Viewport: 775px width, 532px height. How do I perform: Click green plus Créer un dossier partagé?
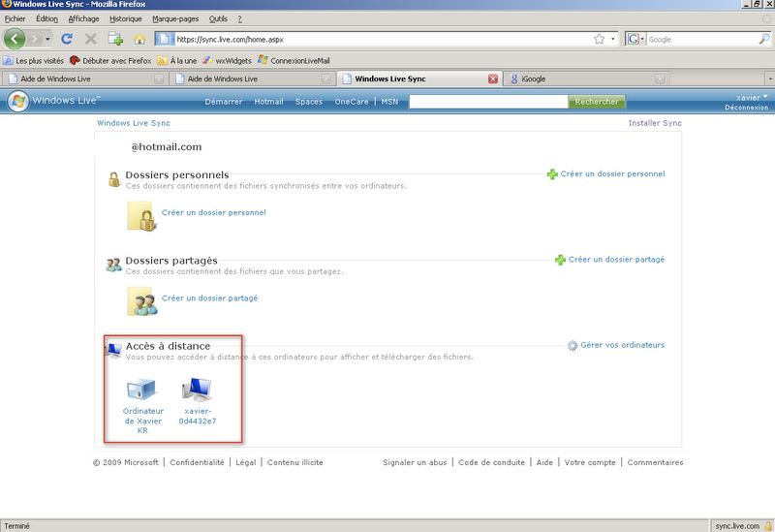610,260
